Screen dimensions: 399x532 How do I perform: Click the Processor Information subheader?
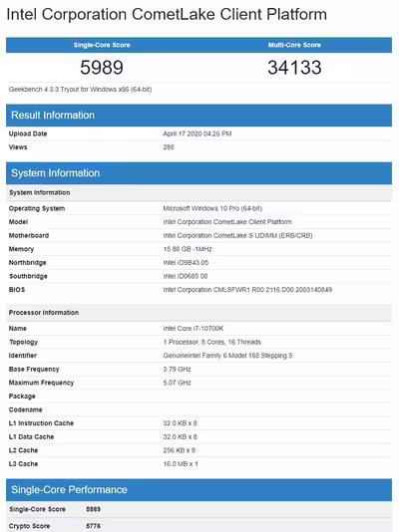(44, 313)
